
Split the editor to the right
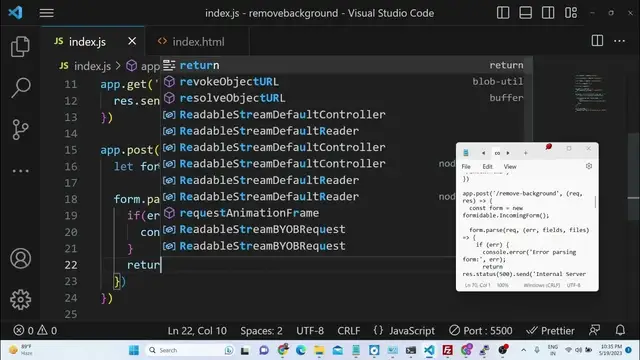[597, 40]
